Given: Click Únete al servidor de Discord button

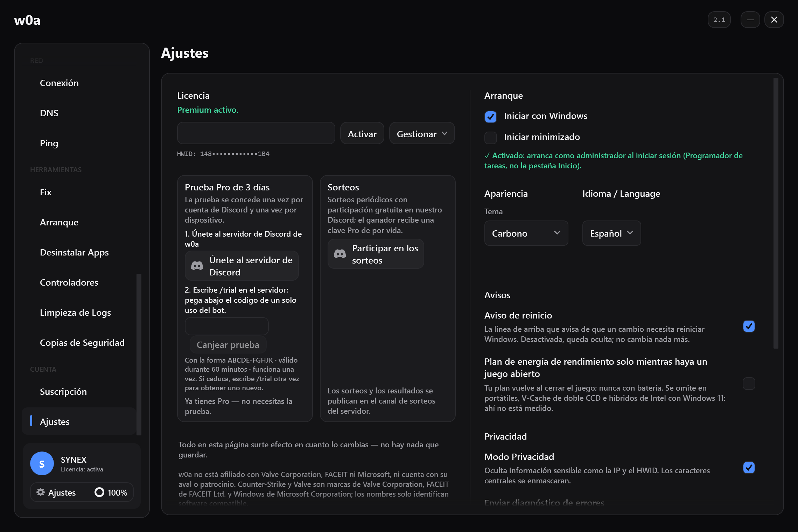Looking at the screenshot, I should click(242, 266).
